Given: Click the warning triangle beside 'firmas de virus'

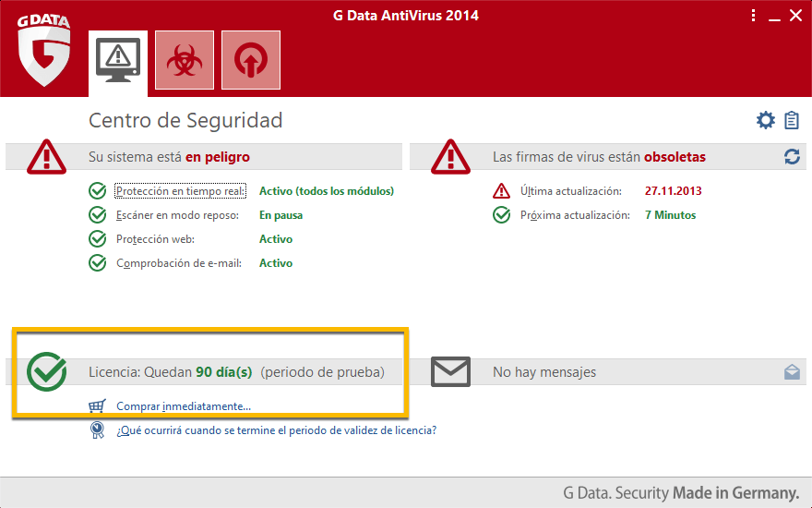Looking at the screenshot, I should (x=450, y=156).
